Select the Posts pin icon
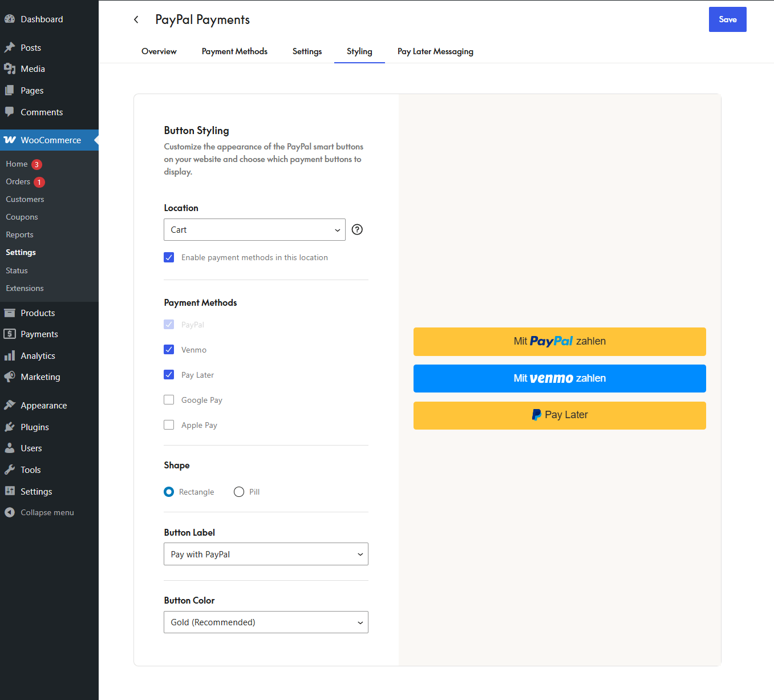This screenshot has width=774, height=700. pyautogui.click(x=11, y=47)
